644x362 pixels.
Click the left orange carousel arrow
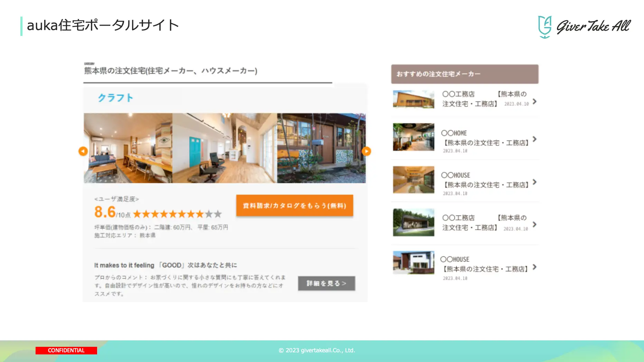coord(83,151)
